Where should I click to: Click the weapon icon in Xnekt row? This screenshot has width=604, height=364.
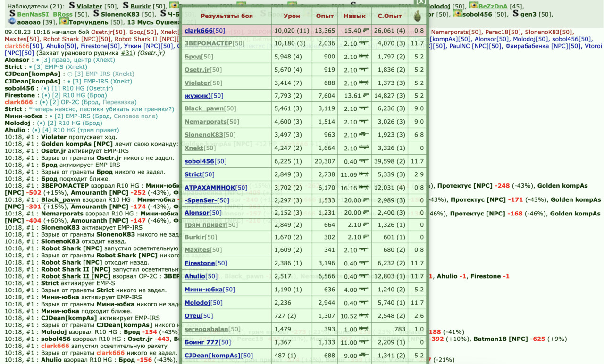[363, 148]
